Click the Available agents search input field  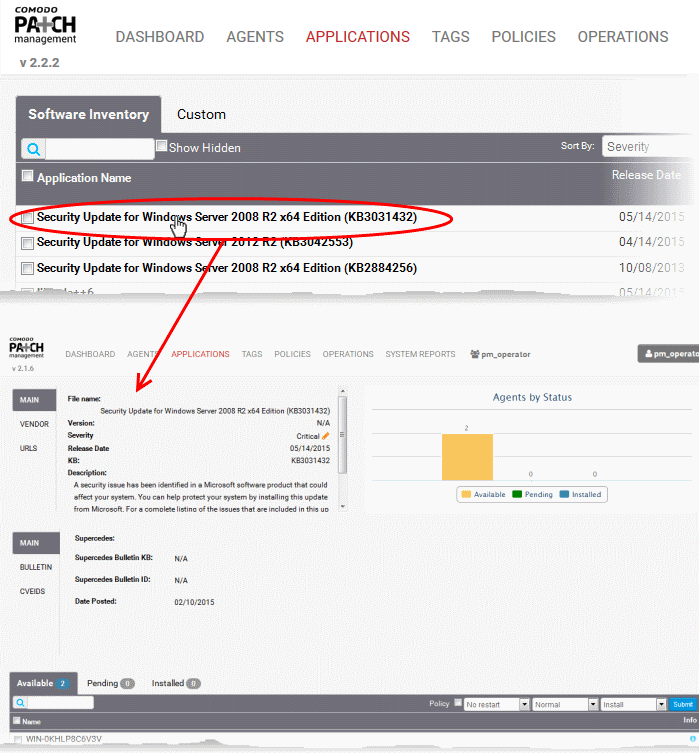pyautogui.click(x=60, y=703)
